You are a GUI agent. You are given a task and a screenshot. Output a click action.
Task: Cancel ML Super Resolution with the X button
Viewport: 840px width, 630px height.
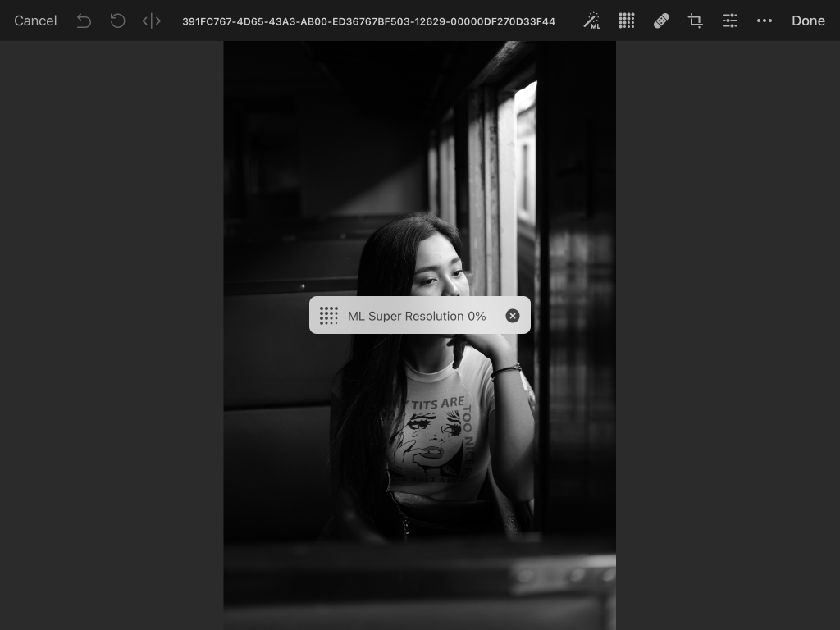[513, 316]
